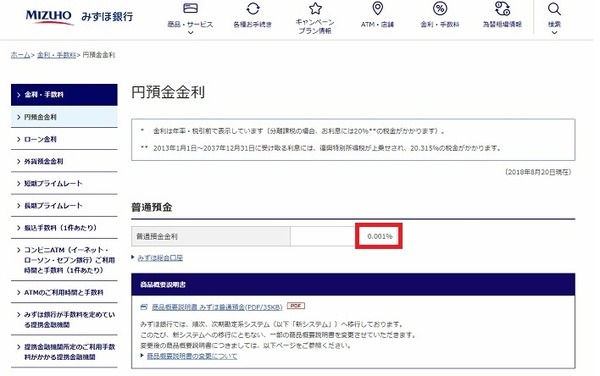Click the Mizuho bank logo
Screen dimensions: 600x376
[x=79, y=17]
